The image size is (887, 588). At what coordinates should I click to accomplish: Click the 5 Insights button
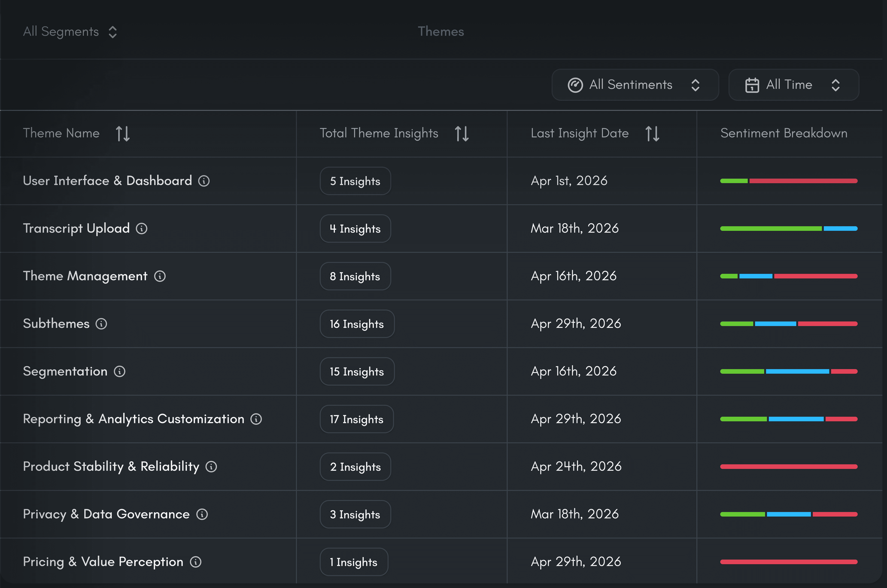355,181
